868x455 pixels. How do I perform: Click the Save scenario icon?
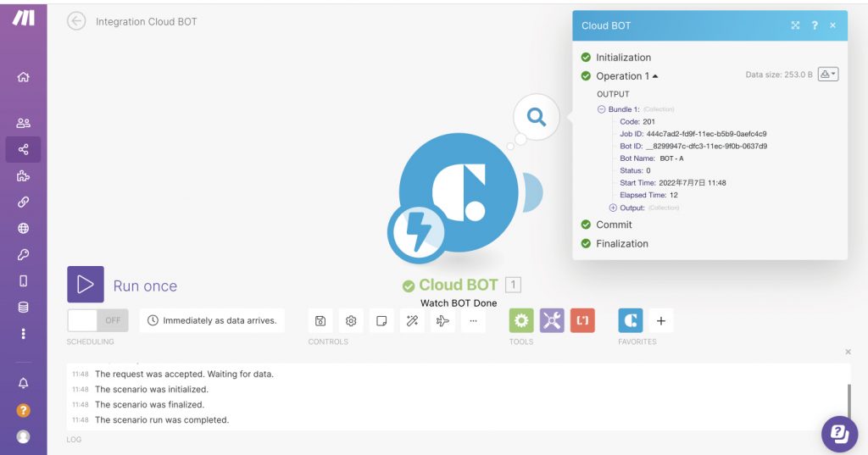[x=320, y=321]
